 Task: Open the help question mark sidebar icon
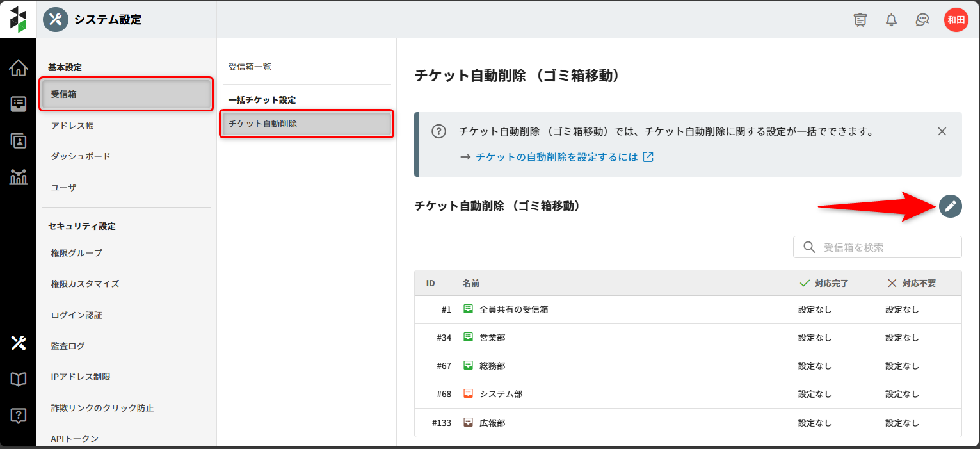[x=18, y=416]
